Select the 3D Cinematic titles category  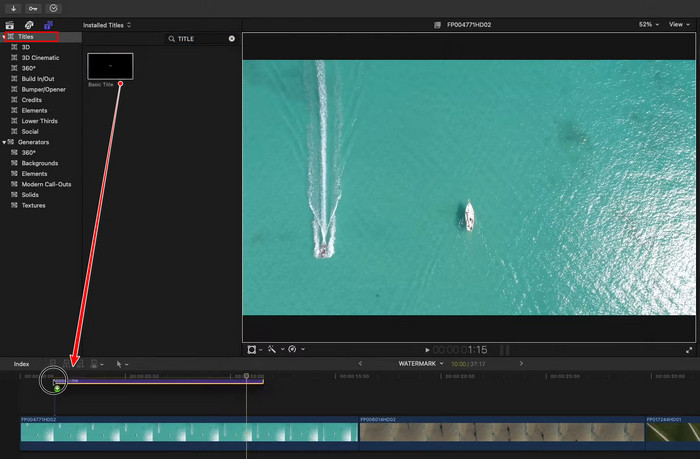pos(40,58)
